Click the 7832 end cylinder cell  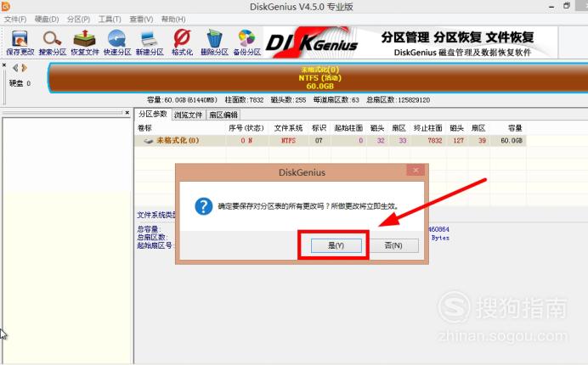click(435, 141)
